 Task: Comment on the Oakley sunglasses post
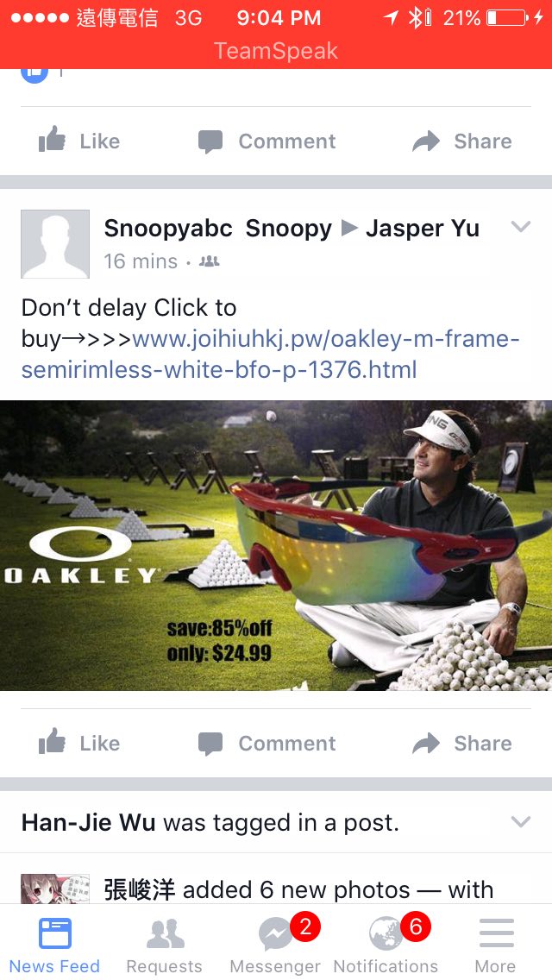[267, 743]
